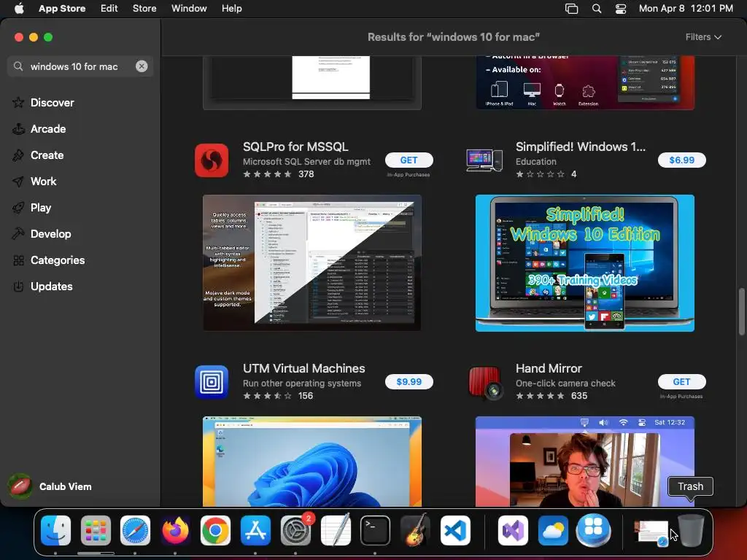Open the Trash in the Dock

coord(691,530)
